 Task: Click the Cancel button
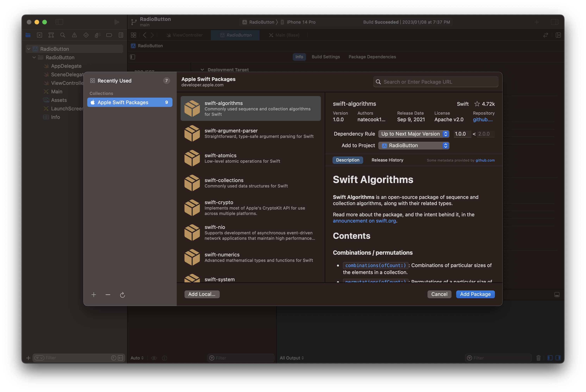(x=439, y=294)
